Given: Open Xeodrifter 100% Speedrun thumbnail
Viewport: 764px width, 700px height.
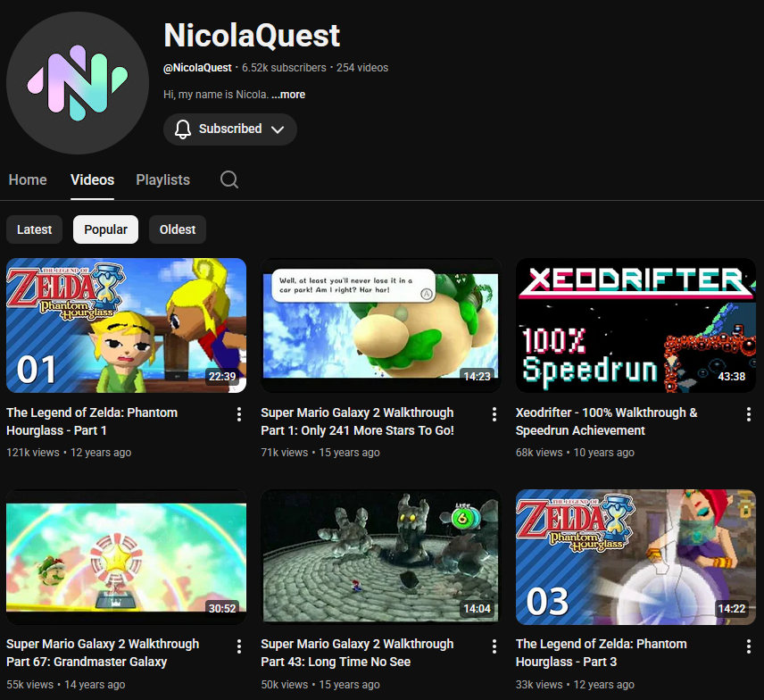Looking at the screenshot, I should click(635, 325).
